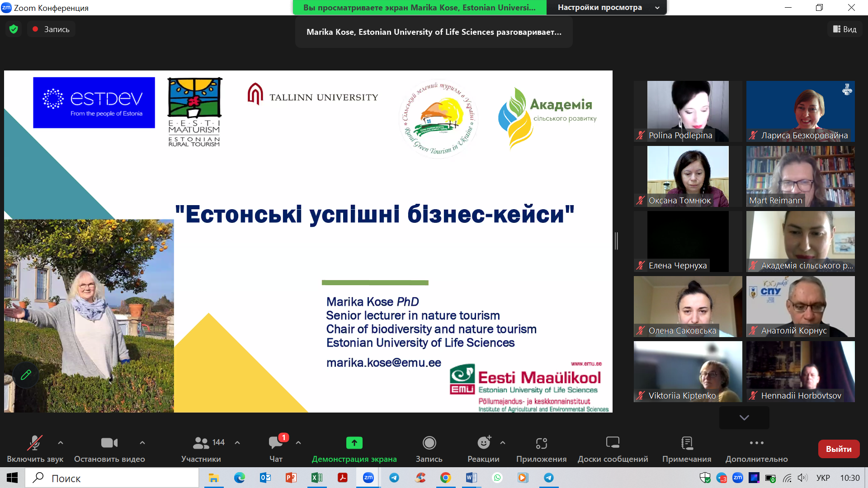Open the View Options dropdown at the top
Image resolution: width=868 pixels, height=488 pixels.
[x=606, y=7]
